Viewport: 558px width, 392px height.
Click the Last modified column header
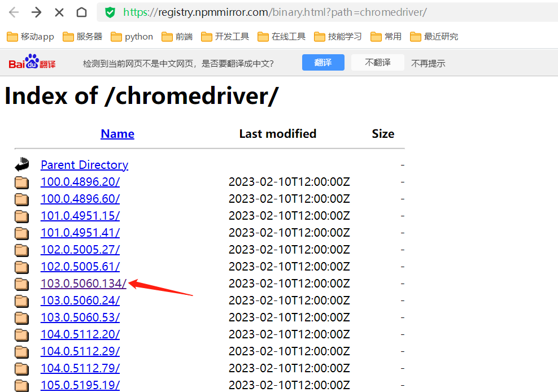pos(277,134)
